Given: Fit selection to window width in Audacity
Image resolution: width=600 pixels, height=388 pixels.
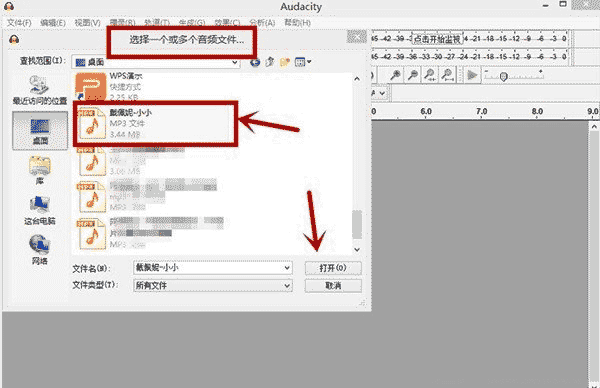Looking at the screenshot, I should tap(430, 75).
